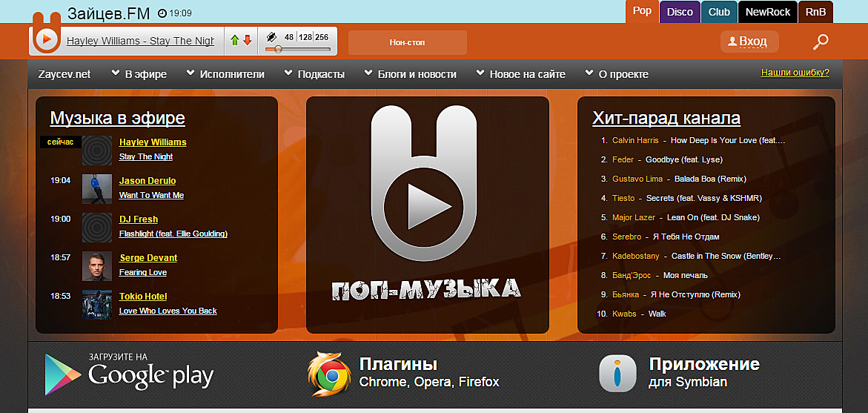Click DJ Fresh vinyl cover thumbnail
Image resolution: width=868 pixels, height=413 pixels.
[x=97, y=228]
